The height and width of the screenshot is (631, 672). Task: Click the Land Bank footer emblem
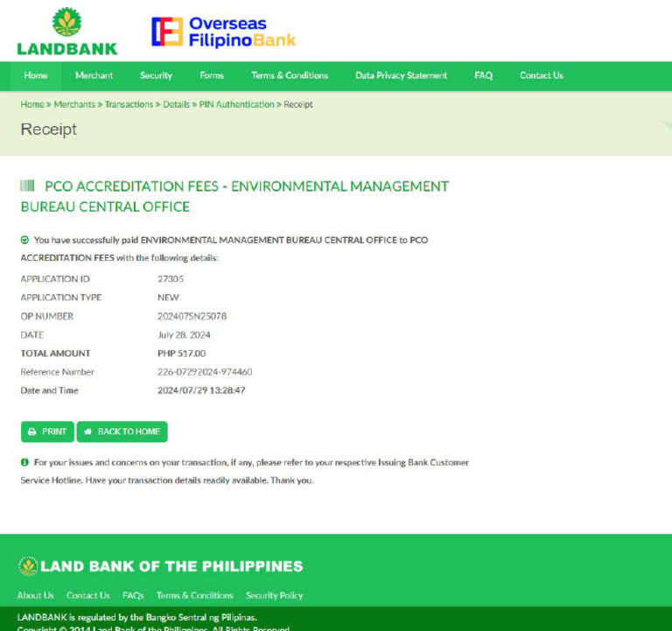coord(28,566)
